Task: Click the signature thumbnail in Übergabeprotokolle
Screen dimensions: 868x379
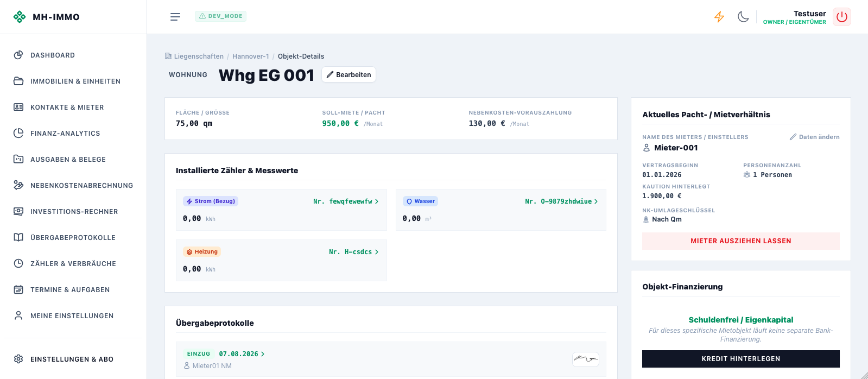Action: (x=586, y=359)
